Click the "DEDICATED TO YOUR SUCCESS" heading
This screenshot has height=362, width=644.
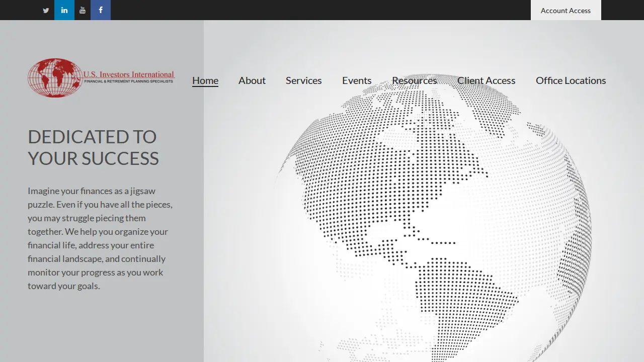[x=94, y=147]
